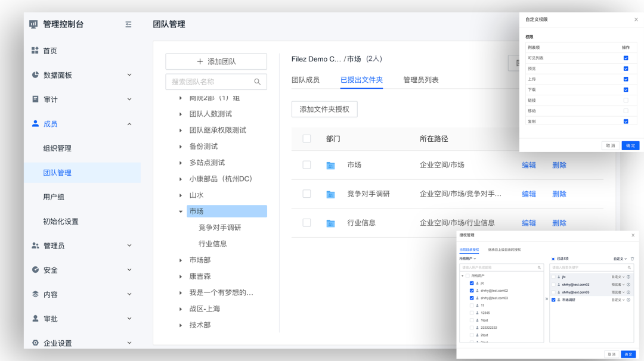
Task: Click 删除 for the 竞争对手调研 folder
Action: click(x=559, y=194)
